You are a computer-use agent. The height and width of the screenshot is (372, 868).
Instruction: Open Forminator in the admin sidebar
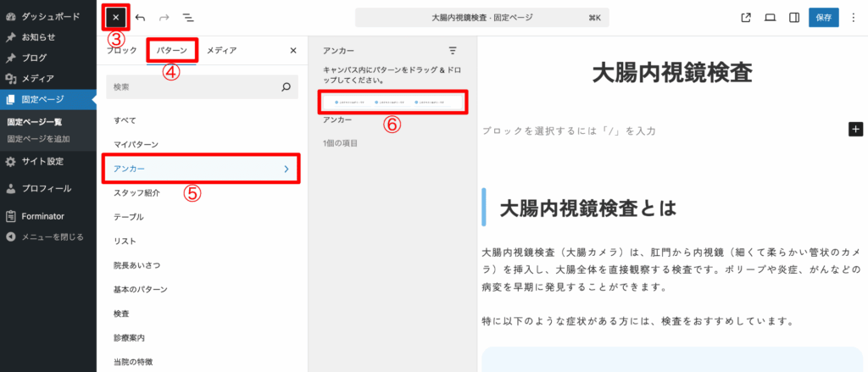pos(42,216)
